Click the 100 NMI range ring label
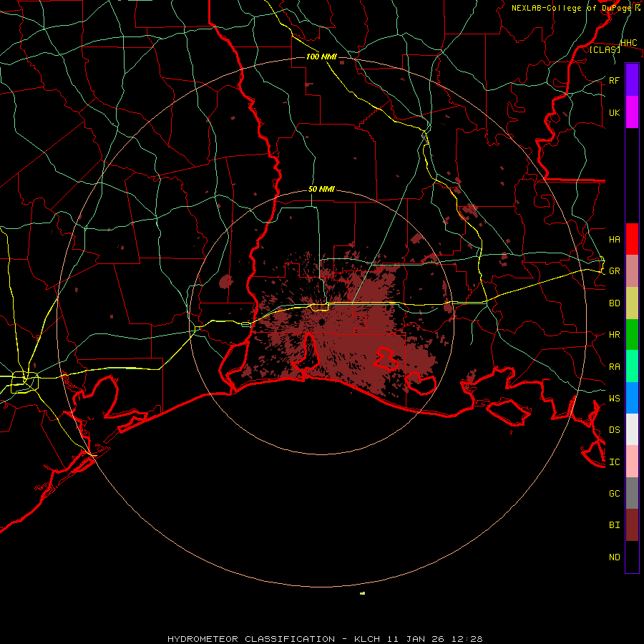644x644 pixels. (x=321, y=57)
